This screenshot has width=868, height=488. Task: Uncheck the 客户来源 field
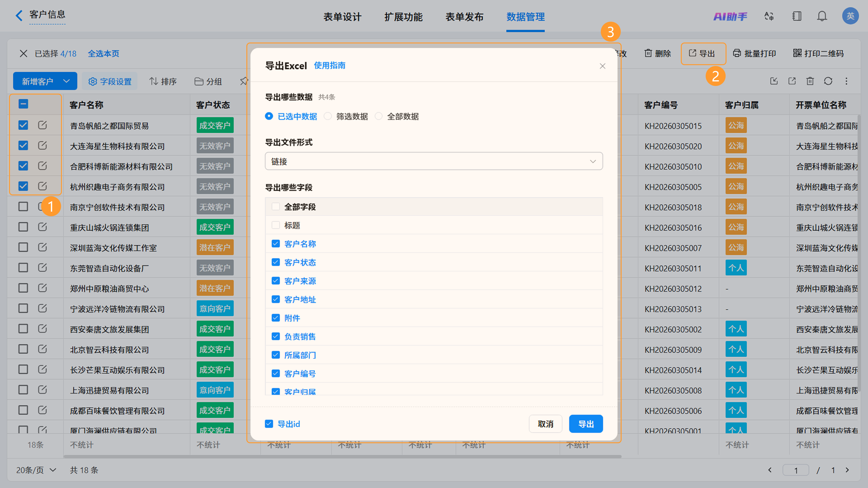coord(276,281)
